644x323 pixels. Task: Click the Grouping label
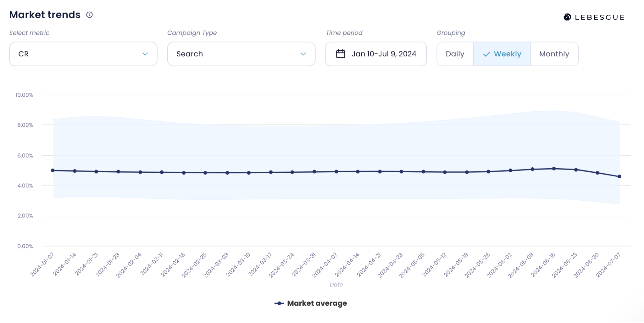point(451,33)
